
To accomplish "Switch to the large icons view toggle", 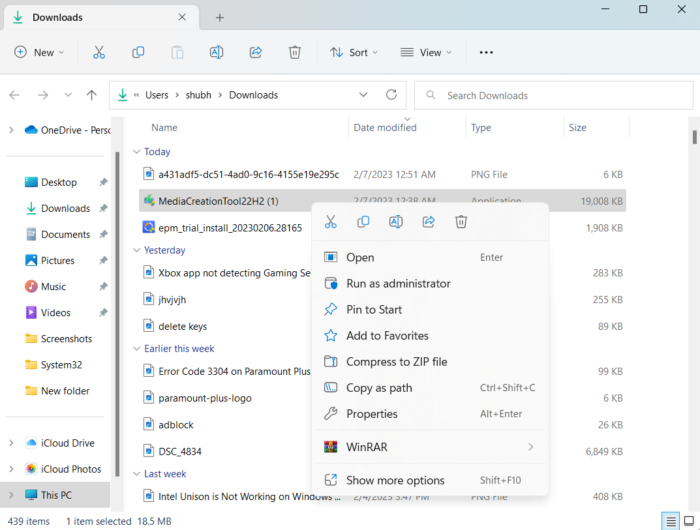I will click(x=688, y=521).
